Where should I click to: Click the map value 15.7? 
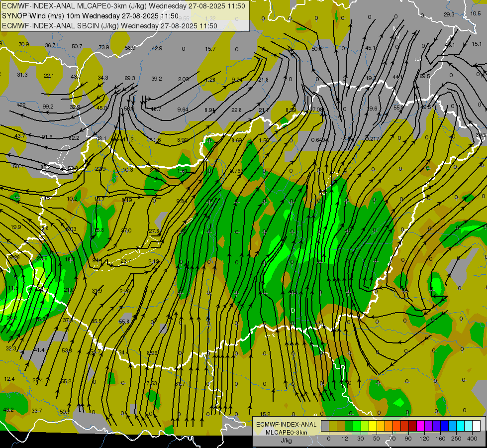[x=210, y=49]
